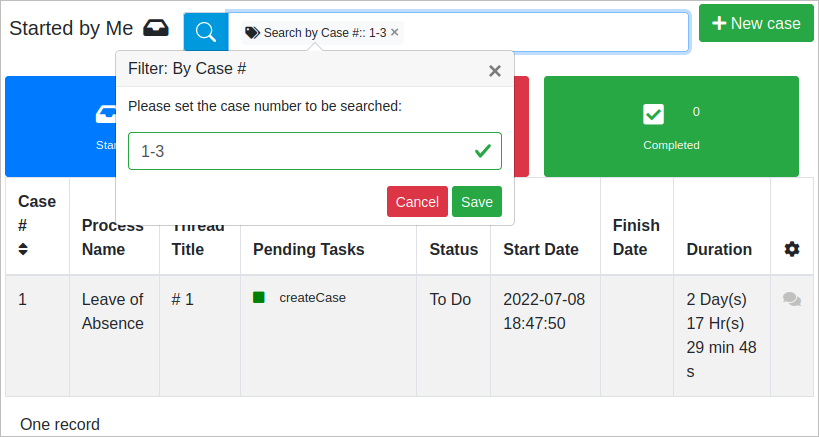Click the checkmark icon on Completed card
The image size is (819, 437).
click(654, 114)
